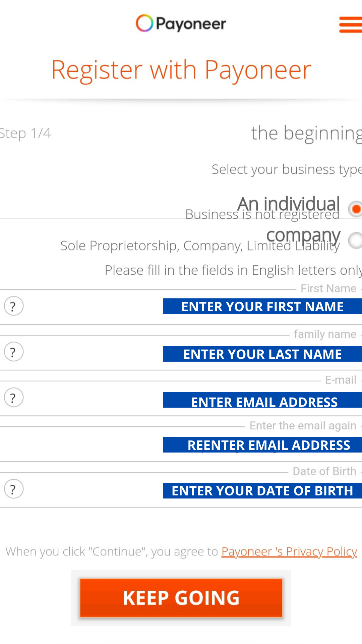This screenshot has width=362, height=644.
Task: Click the Register with Payoneer heading
Action: [181, 70]
